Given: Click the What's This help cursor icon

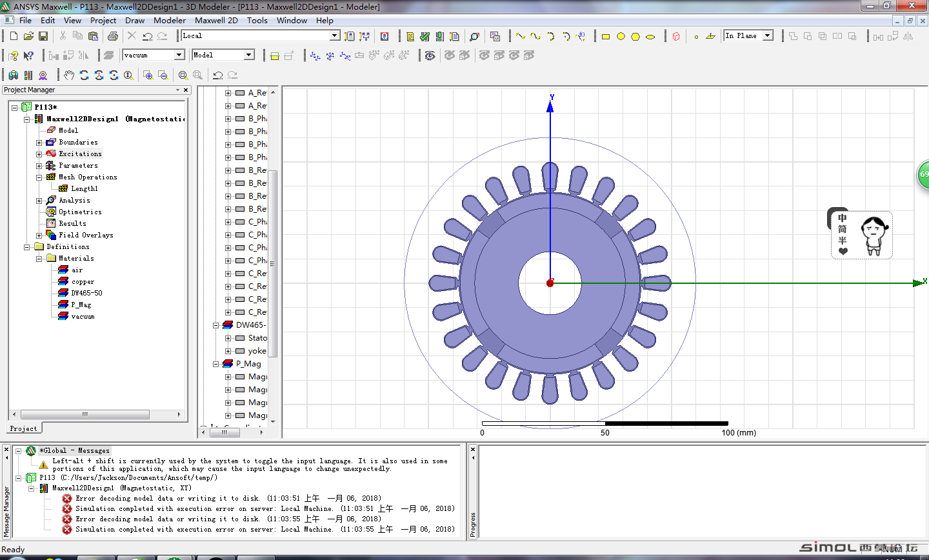Looking at the screenshot, I should coord(28,55).
